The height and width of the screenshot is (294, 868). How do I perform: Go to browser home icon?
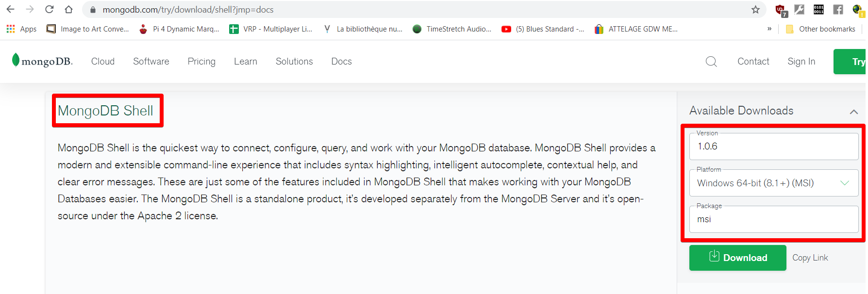(68, 9)
